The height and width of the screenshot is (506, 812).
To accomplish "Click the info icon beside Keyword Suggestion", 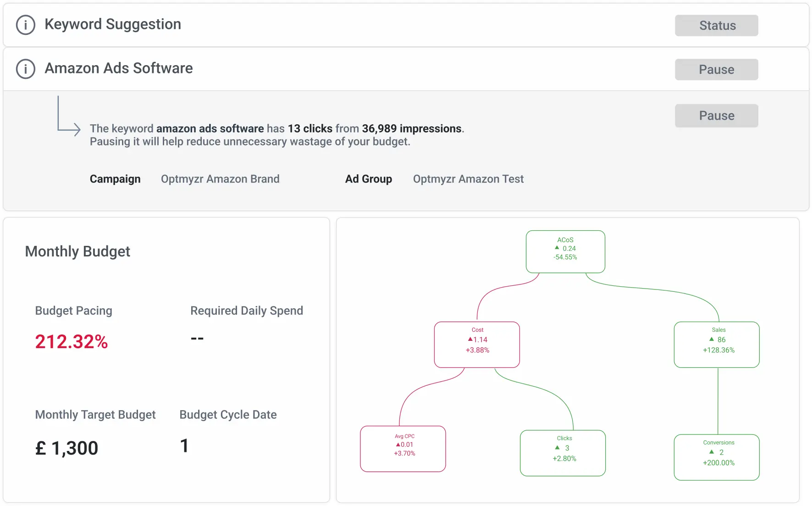I will (26, 25).
